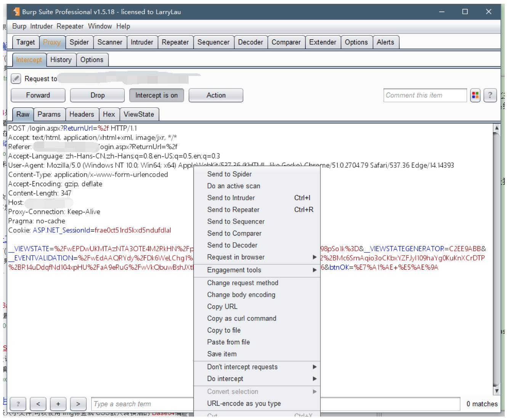Click the Type a search term field
This screenshot has width=507, height=420.
coord(275,404)
